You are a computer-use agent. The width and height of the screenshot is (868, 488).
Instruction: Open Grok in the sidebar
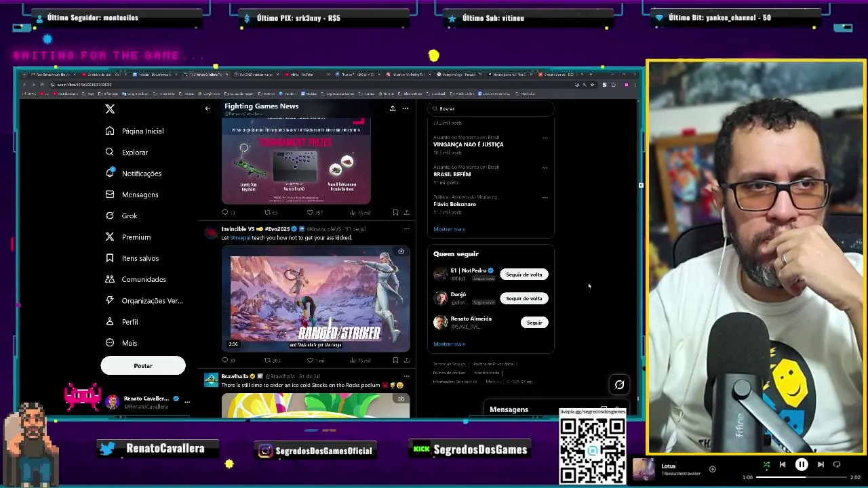pyautogui.click(x=121, y=216)
